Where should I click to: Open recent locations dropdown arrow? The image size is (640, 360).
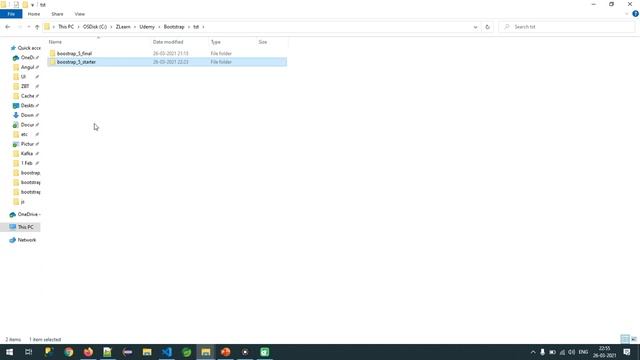point(29,27)
